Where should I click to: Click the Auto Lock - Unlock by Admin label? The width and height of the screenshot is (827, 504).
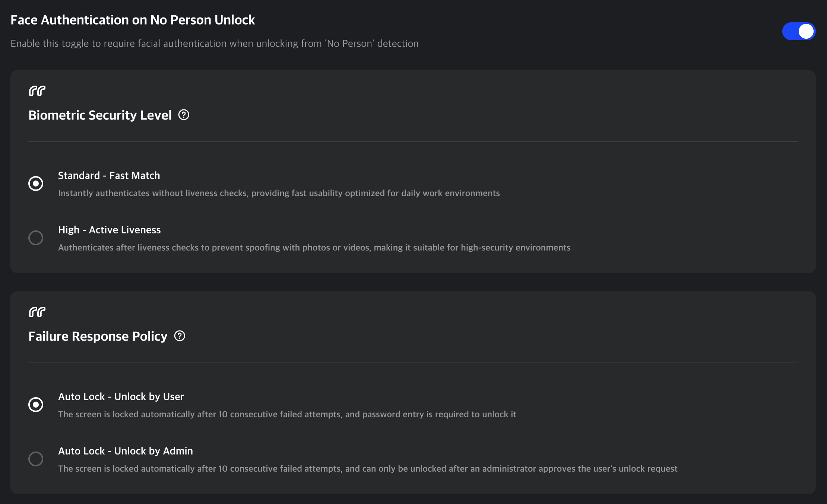point(125,451)
